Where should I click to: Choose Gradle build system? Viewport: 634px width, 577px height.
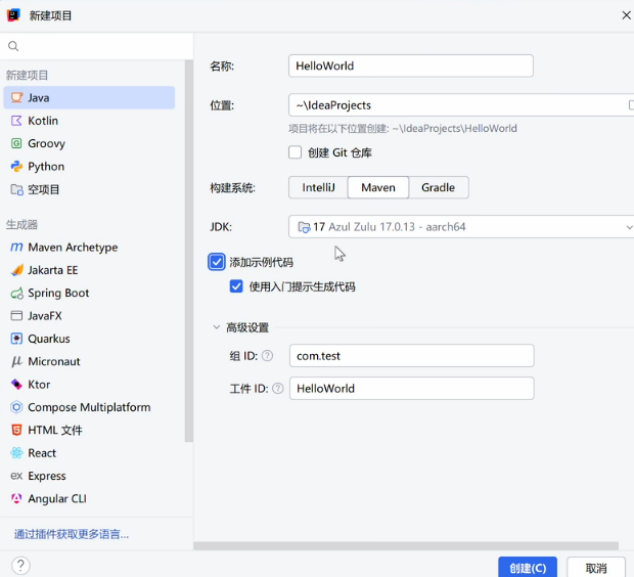[438, 188]
